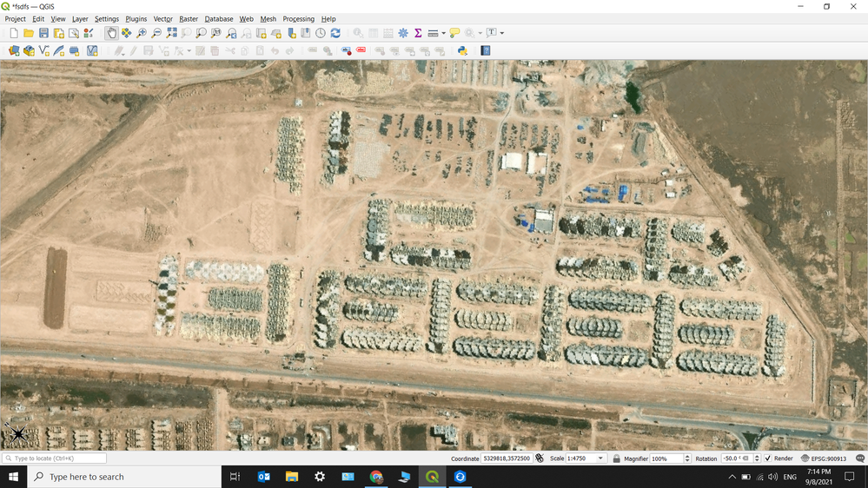This screenshot has width=868, height=488.
Task: Open the Toolbox gear icon
Action: point(403,33)
